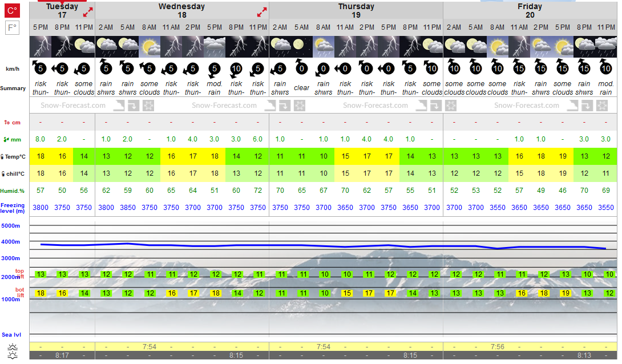Click slope icon in last Snow-Forecast bar
Image resolution: width=622 pixels, height=364 pixels.
(x=572, y=106)
